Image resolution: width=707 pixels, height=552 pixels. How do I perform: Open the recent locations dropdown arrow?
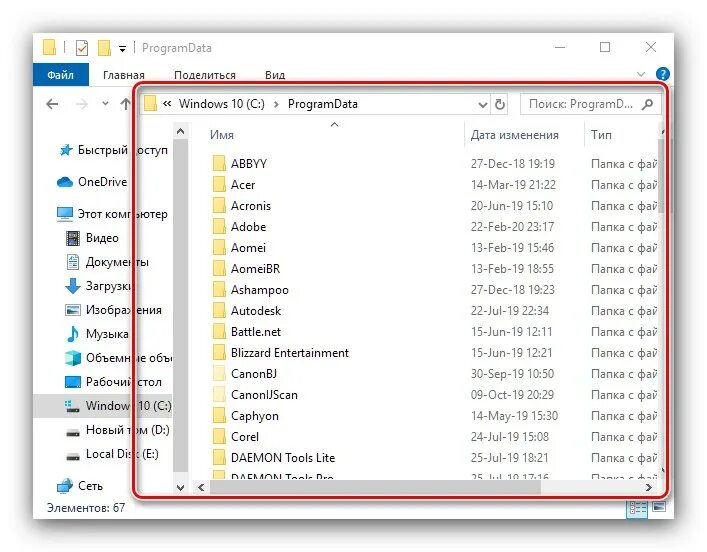point(105,104)
